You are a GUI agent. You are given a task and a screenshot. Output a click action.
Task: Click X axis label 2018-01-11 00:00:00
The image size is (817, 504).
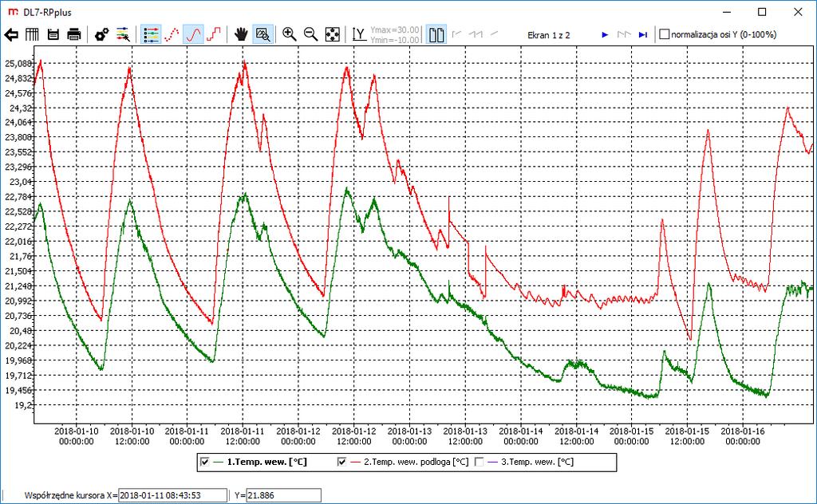pos(187,436)
